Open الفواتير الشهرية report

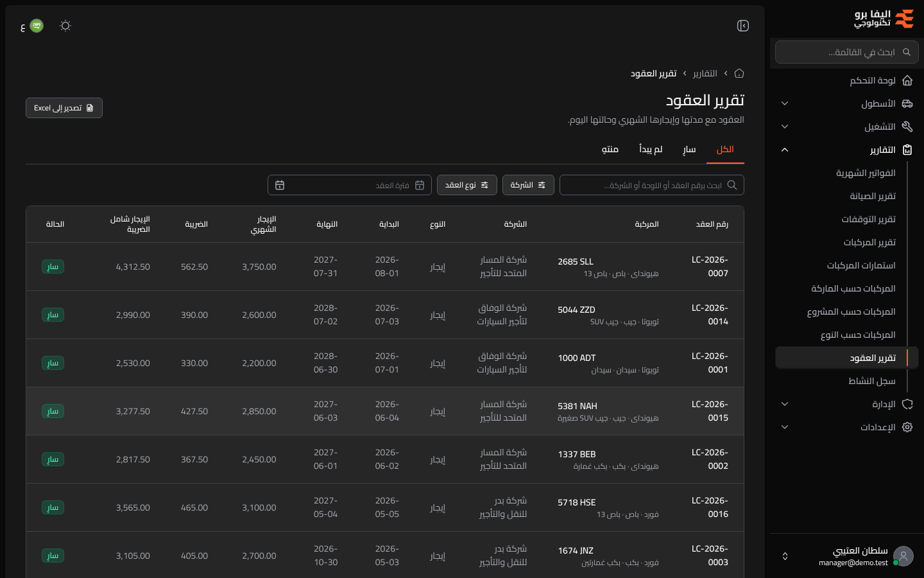click(x=866, y=173)
